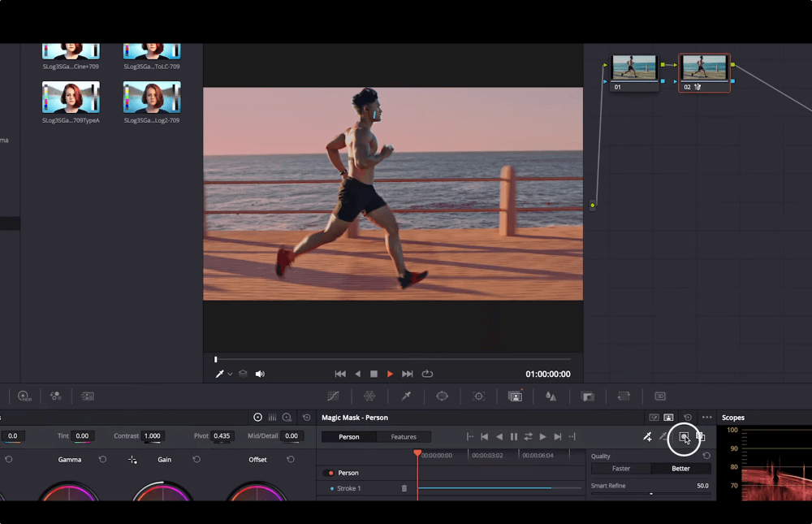
Task: Pause mask tracking
Action: coord(514,437)
